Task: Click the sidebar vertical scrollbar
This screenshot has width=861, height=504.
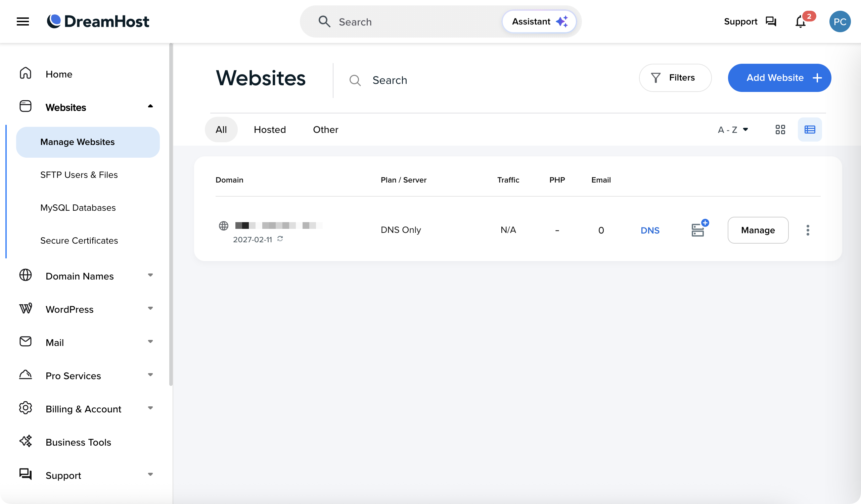Action: 171,214
